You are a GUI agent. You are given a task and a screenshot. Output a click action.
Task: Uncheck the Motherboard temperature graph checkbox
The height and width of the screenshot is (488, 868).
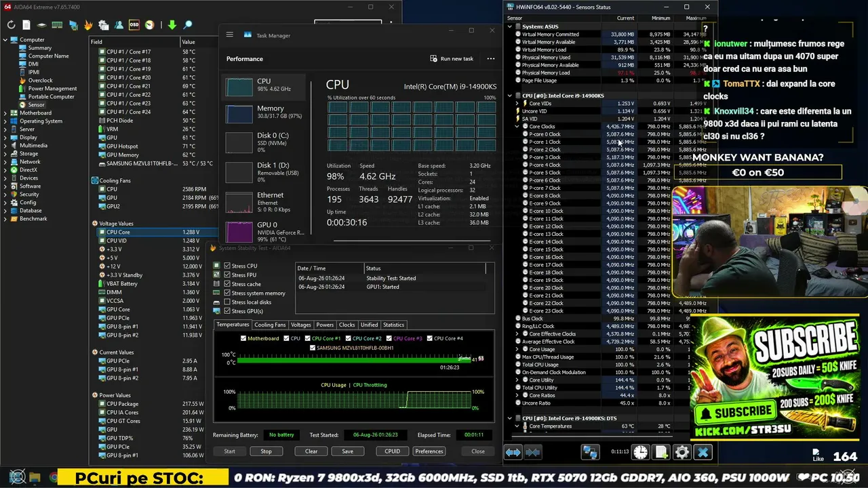click(x=244, y=338)
